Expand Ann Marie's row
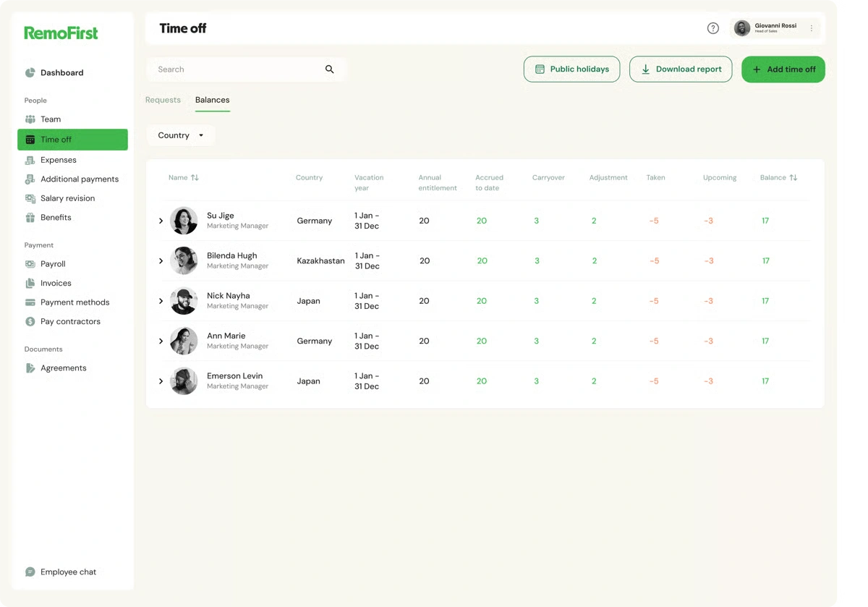This screenshot has height=607, width=868. [161, 341]
